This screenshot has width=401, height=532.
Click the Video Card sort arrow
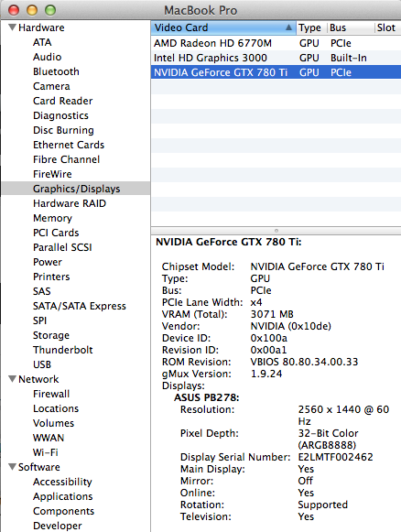[288, 27]
